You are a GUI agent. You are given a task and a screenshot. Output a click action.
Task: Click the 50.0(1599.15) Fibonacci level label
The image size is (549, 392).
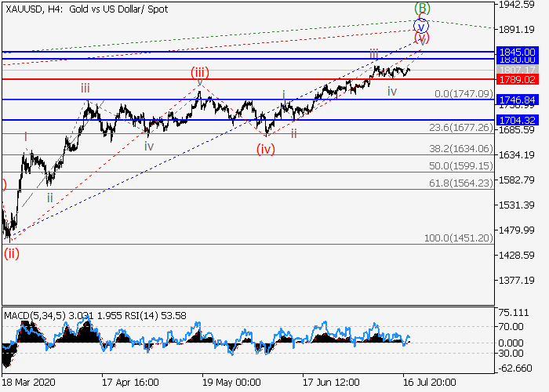(459, 166)
